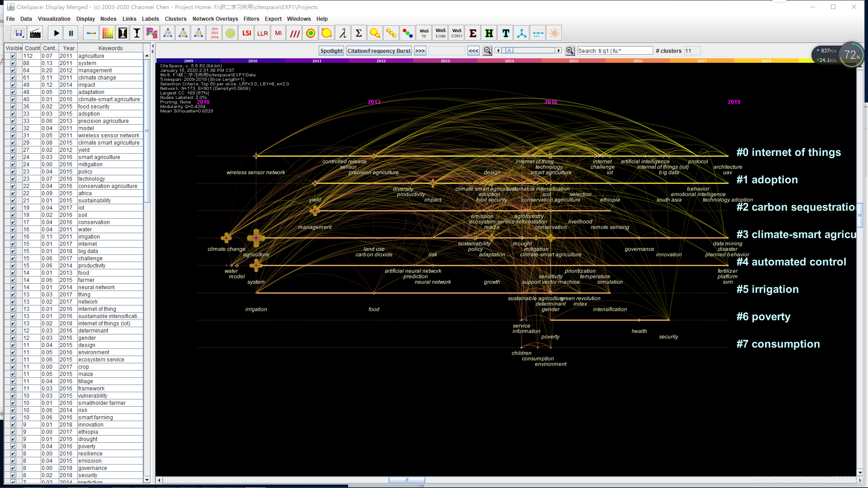Open the Clusters menu
This screenshot has height=488, width=868.
click(175, 19)
